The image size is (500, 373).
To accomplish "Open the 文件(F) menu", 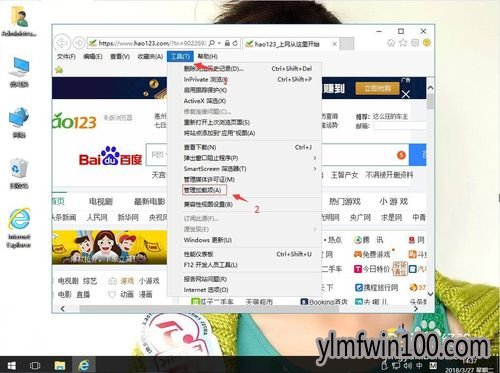I will click(x=66, y=56).
